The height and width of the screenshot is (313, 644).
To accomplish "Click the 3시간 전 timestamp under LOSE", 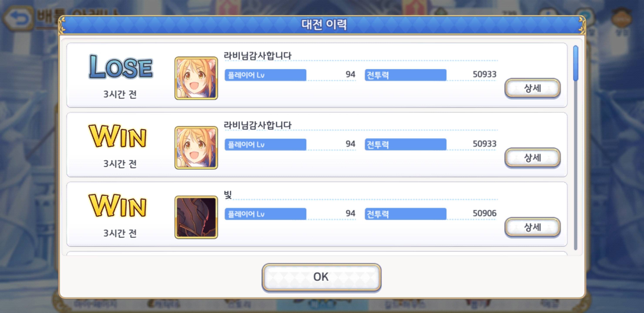I will pos(120,94).
